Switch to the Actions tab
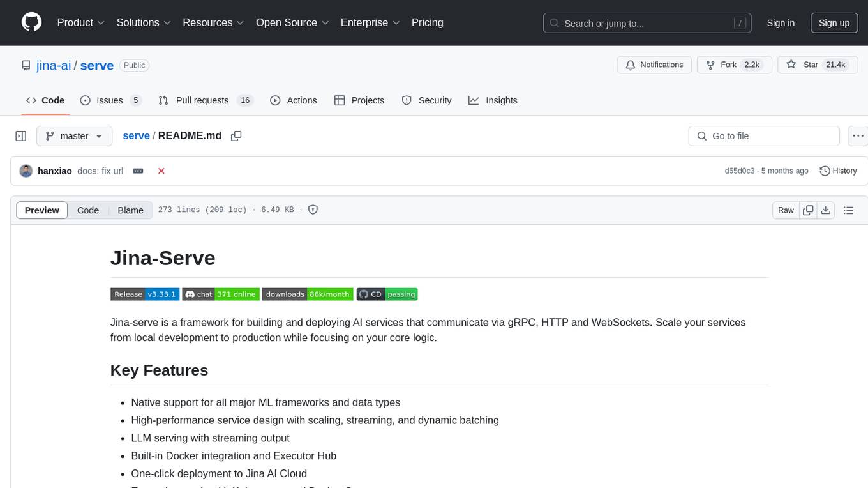This screenshot has height=488, width=868. pyautogui.click(x=294, y=100)
